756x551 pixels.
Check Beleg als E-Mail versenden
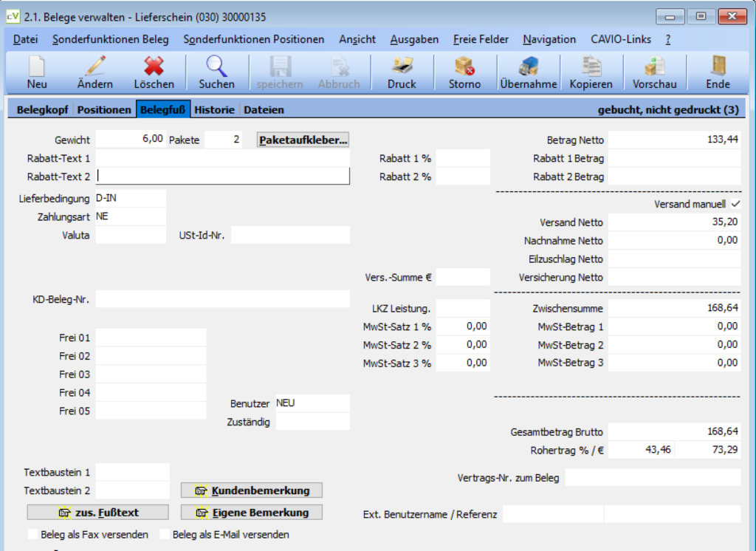click(x=165, y=534)
